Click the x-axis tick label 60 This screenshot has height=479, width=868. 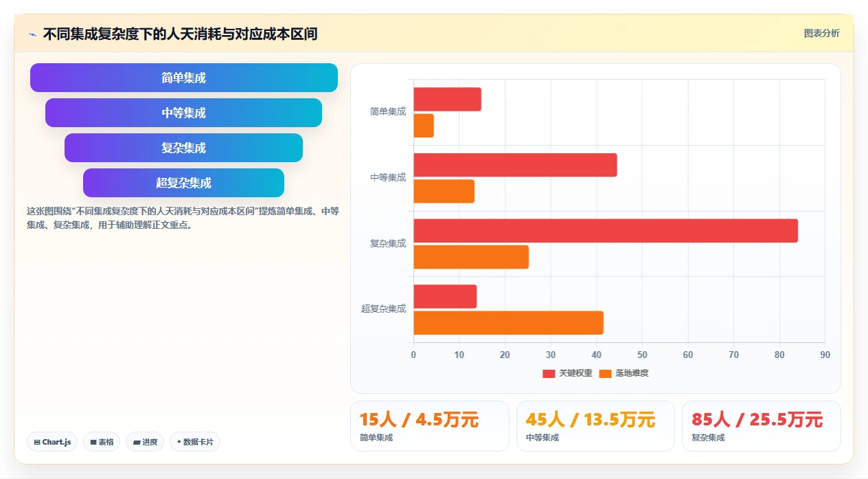pos(688,355)
